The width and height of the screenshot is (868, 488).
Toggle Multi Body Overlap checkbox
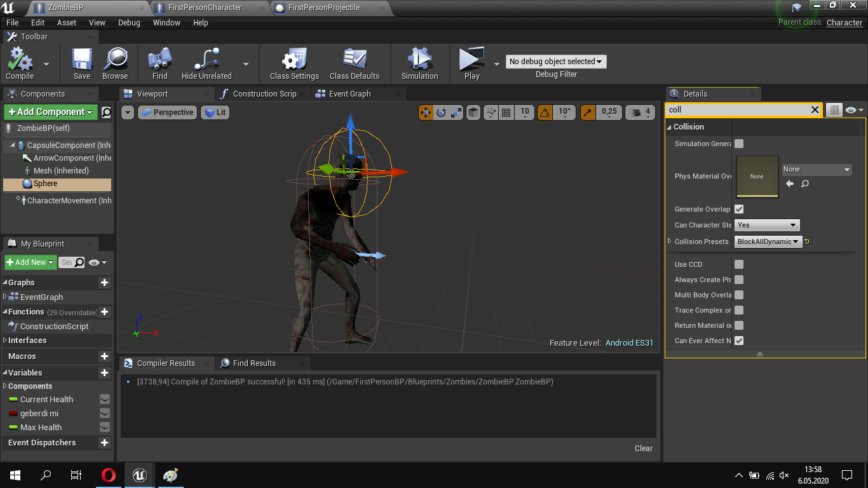coord(739,295)
